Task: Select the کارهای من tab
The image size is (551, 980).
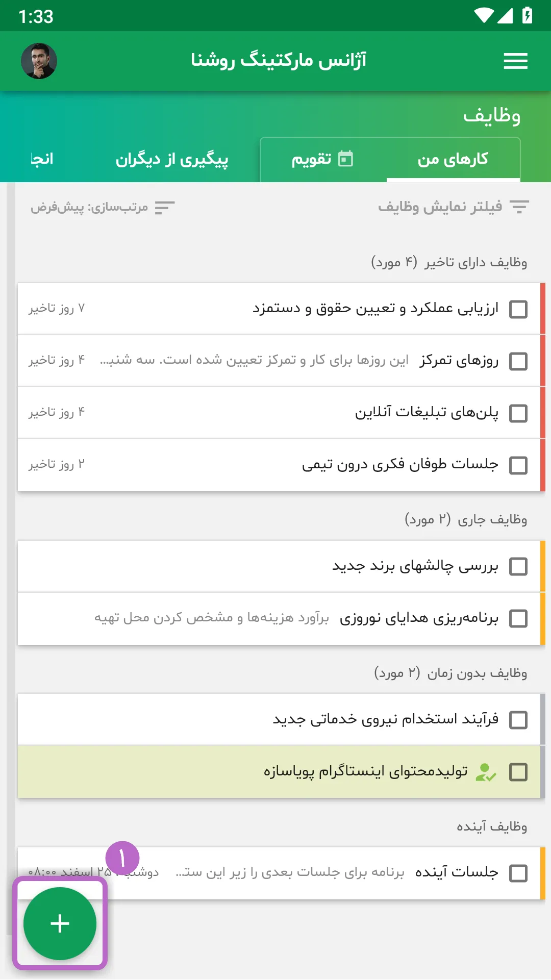Action: 453,159
